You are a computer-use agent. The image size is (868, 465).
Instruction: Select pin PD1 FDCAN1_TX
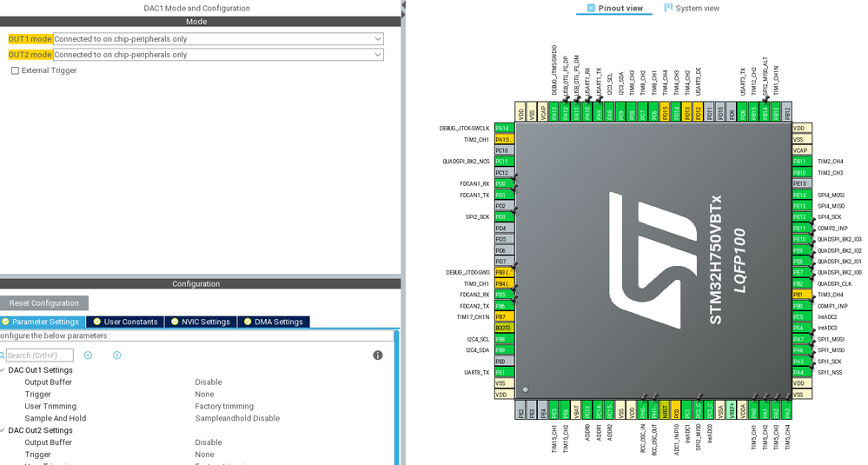(x=504, y=195)
